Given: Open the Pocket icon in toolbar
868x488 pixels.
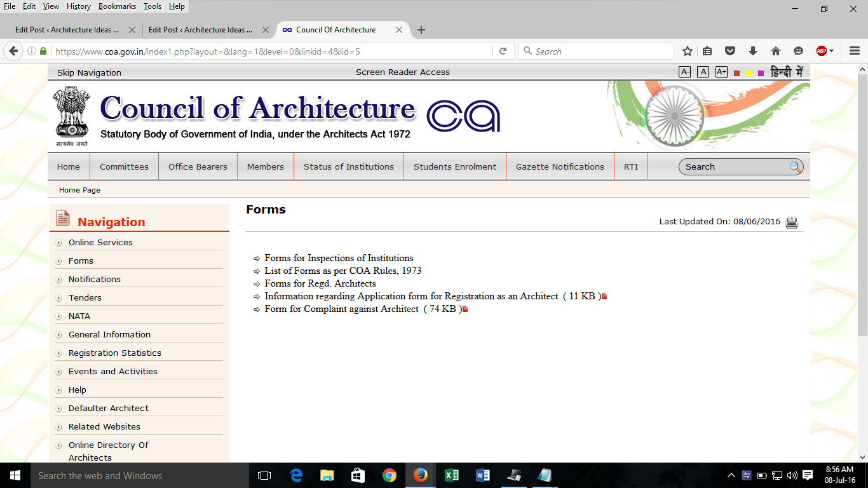Looking at the screenshot, I should click(x=730, y=51).
